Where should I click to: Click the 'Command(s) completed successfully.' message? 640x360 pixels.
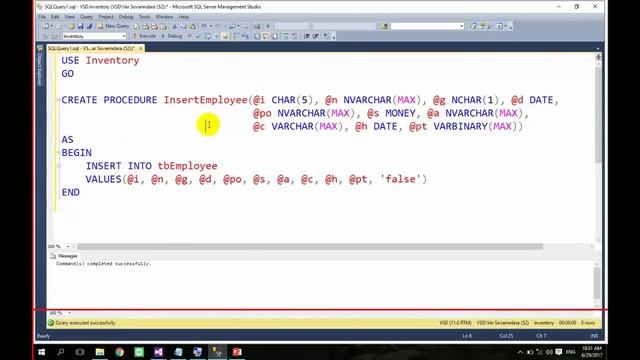click(x=104, y=264)
